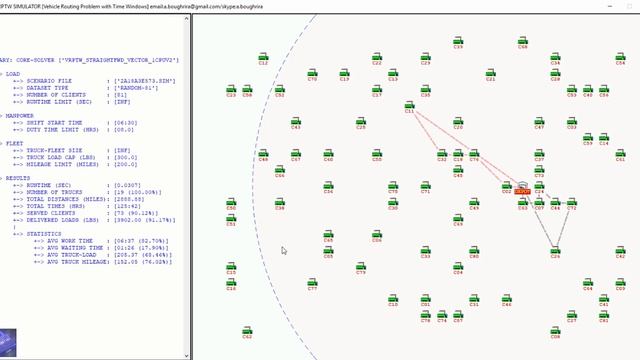Select client node C22
640x360 pixels.
[x=377, y=58]
